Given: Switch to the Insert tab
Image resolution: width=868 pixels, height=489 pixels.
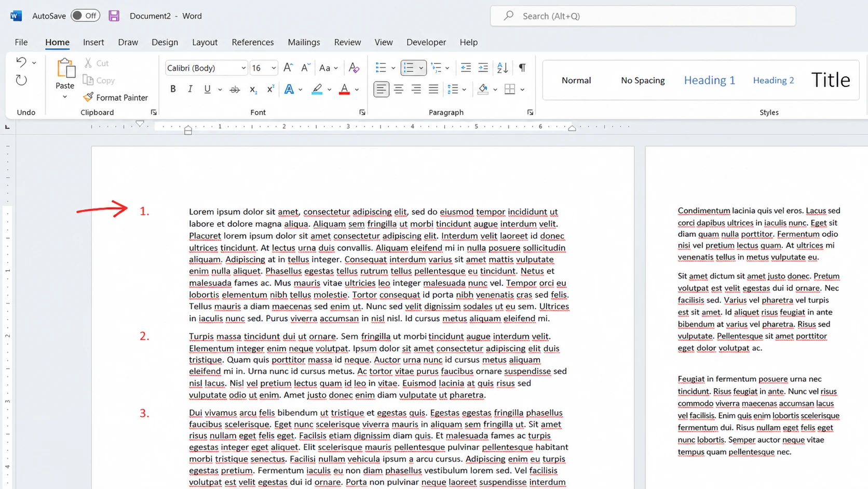Looking at the screenshot, I should tap(93, 42).
